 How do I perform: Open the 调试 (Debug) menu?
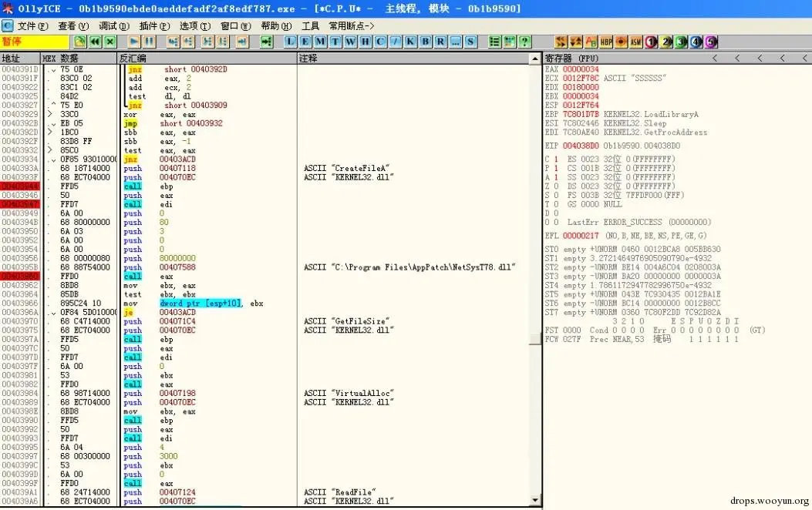114,26
